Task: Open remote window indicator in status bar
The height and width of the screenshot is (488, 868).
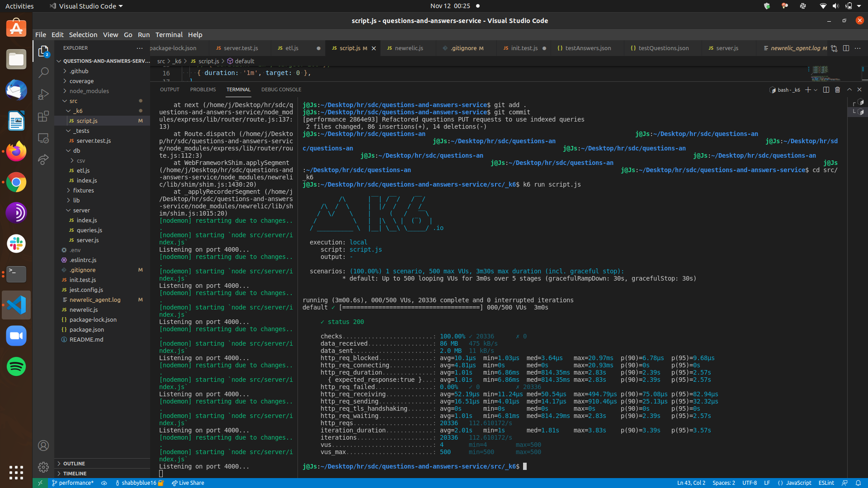Action: tap(40, 483)
